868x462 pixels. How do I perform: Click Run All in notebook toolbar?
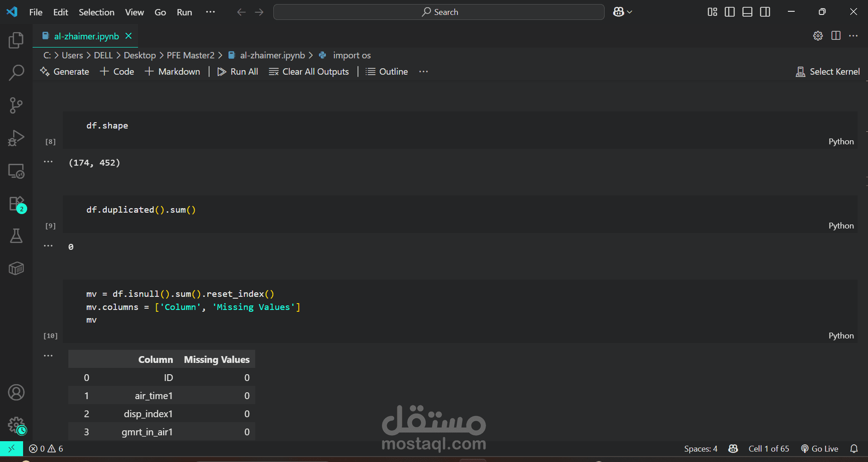(x=238, y=71)
